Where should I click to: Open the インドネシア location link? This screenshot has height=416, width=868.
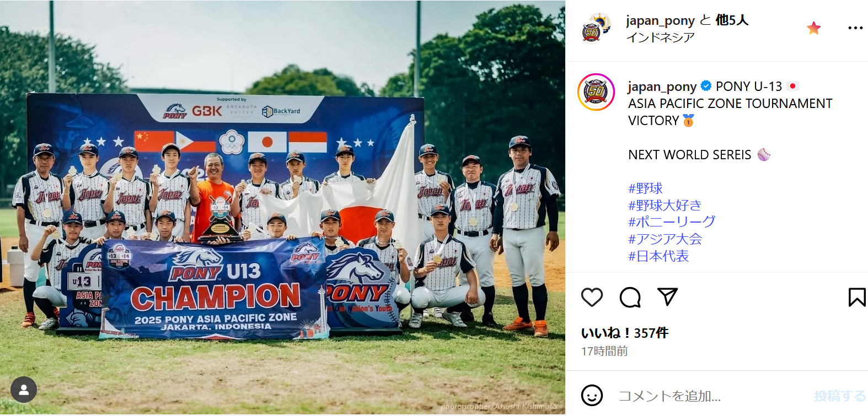pos(660,37)
